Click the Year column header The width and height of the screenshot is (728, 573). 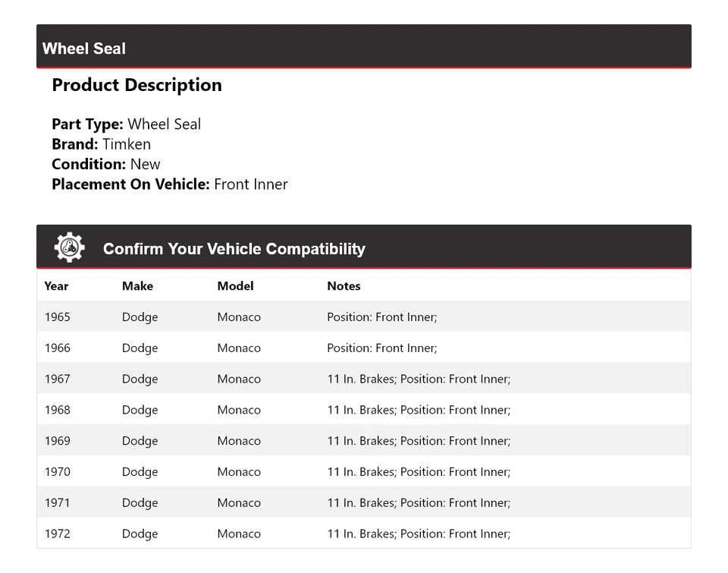56,286
